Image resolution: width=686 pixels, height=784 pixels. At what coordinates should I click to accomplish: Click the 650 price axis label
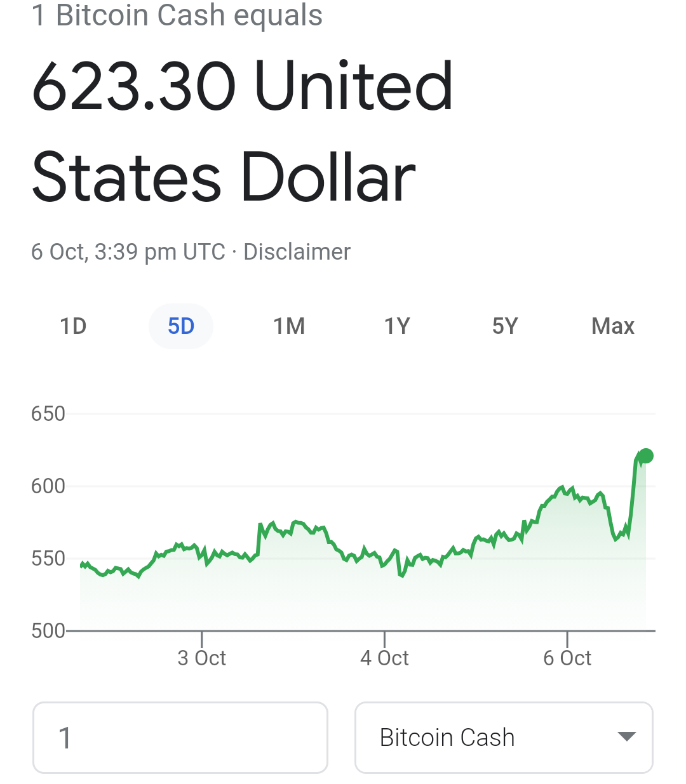click(48, 414)
